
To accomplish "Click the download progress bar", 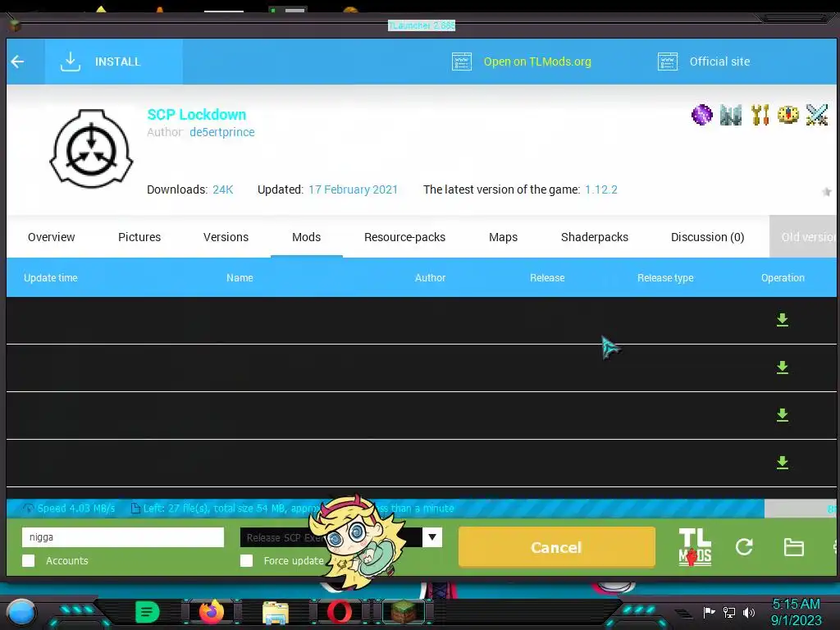I will [422, 509].
